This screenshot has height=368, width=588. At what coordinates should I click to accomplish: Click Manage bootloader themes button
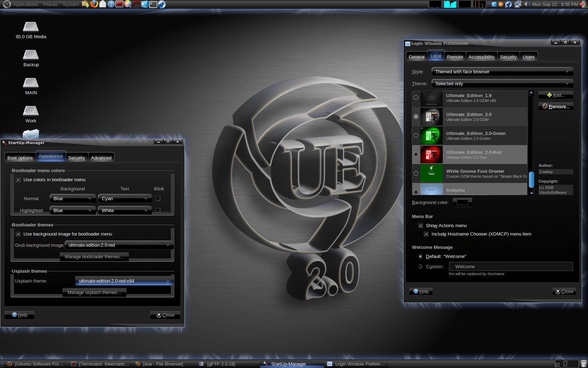(x=94, y=257)
